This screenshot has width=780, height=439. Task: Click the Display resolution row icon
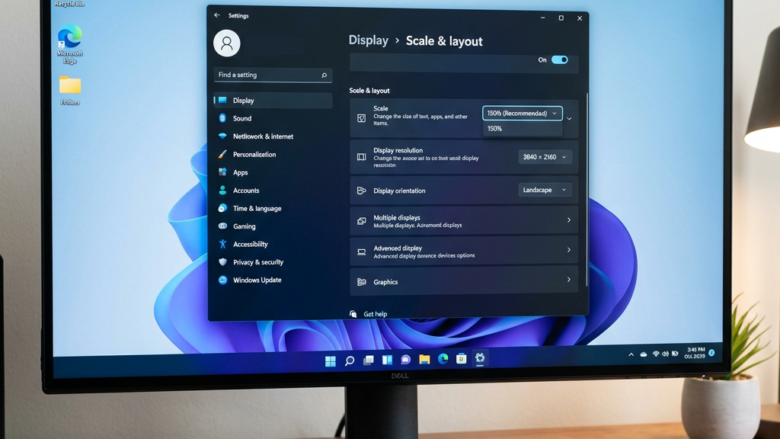[x=362, y=157]
